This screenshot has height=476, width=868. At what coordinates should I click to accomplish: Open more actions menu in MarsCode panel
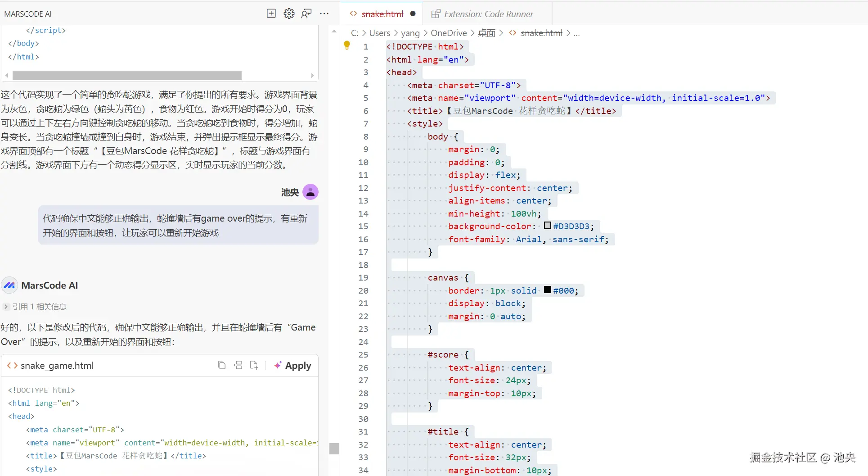[x=324, y=14]
